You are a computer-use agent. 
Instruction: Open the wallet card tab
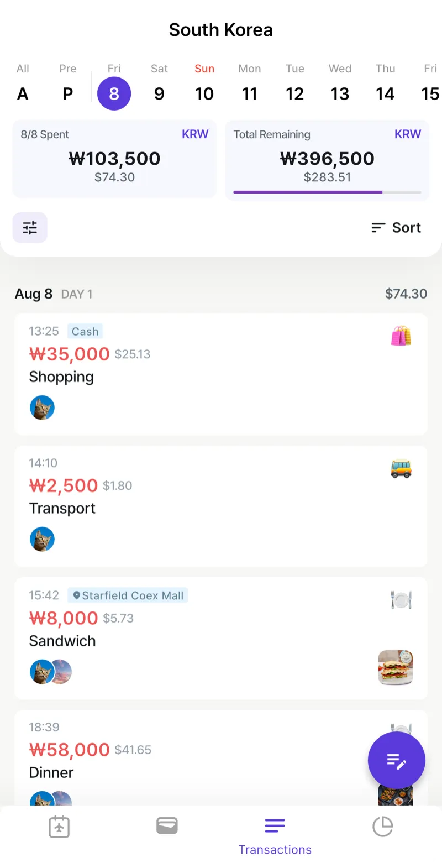167,826
